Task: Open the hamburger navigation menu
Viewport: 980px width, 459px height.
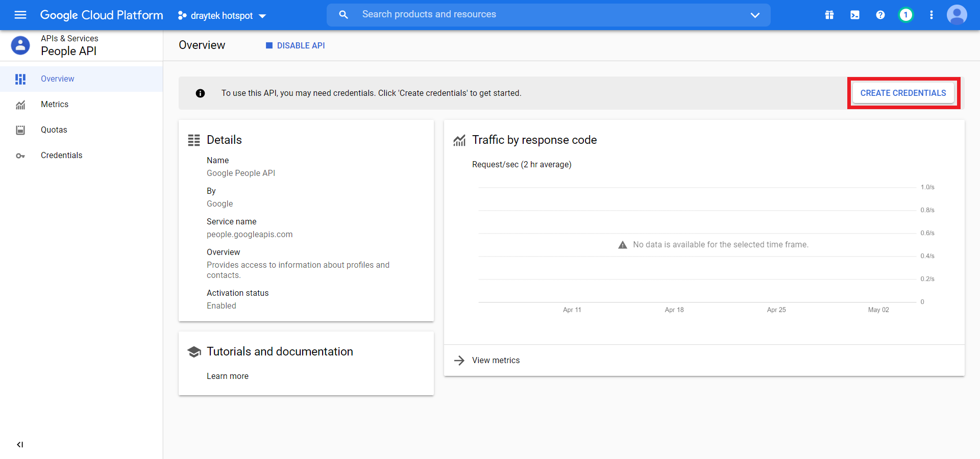Action: click(20, 15)
